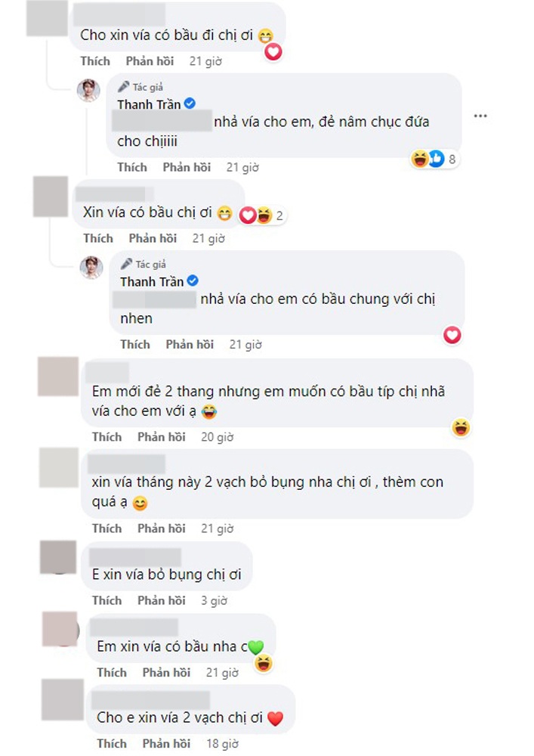Viewport: 534px width, 756px height.
Task: Open the second Thanh Trần profile name link
Action: tap(152, 281)
